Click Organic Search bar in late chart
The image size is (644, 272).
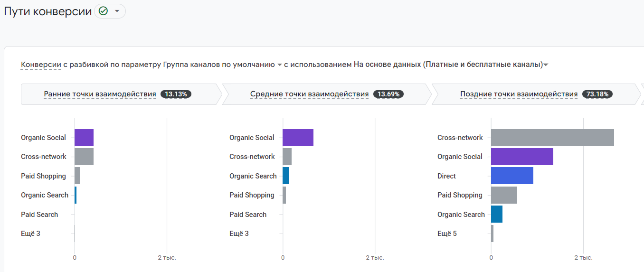click(x=497, y=214)
